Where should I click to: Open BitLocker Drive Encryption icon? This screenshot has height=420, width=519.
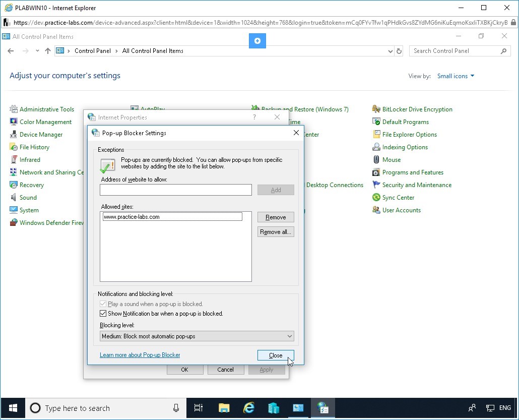(376, 109)
